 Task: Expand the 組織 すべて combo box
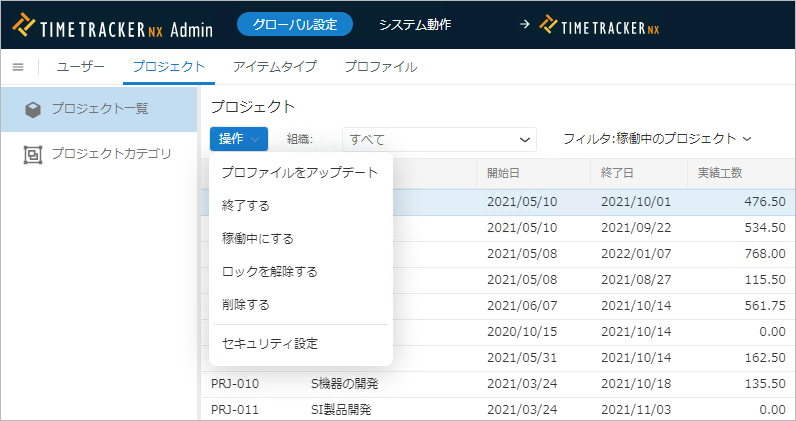click(439, 139)
